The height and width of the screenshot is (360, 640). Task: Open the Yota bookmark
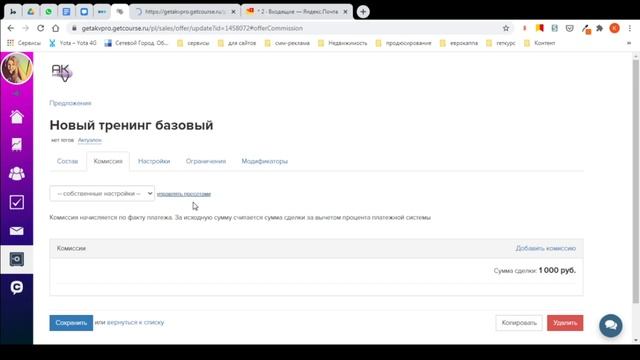tap(73, 43)
